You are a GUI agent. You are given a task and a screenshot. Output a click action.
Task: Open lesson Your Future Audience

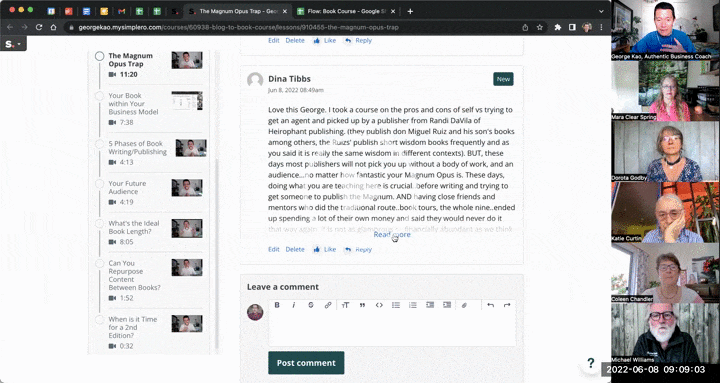tap(127, 187)
